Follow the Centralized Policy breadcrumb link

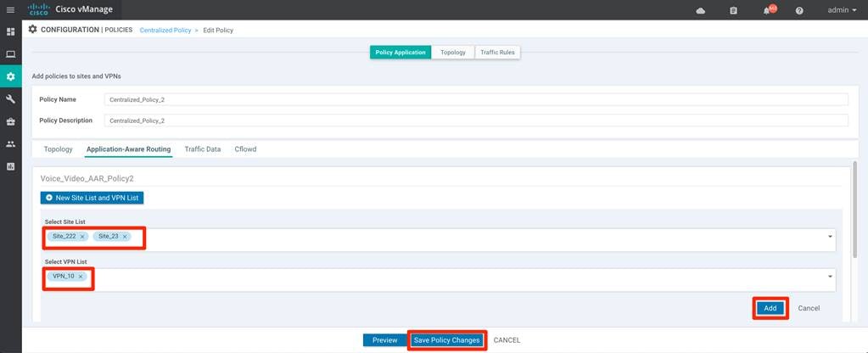[165, 30]
